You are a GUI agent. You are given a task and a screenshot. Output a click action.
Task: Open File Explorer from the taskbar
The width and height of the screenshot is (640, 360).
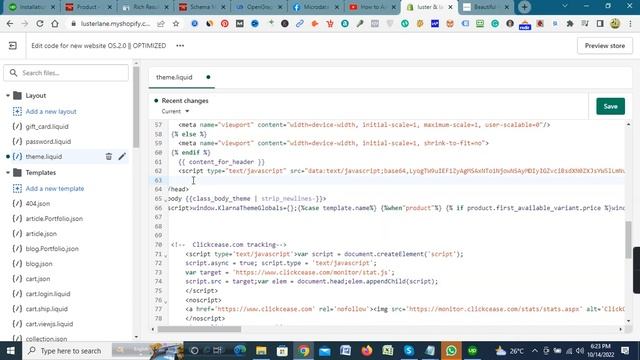click(x=261, y=351)
